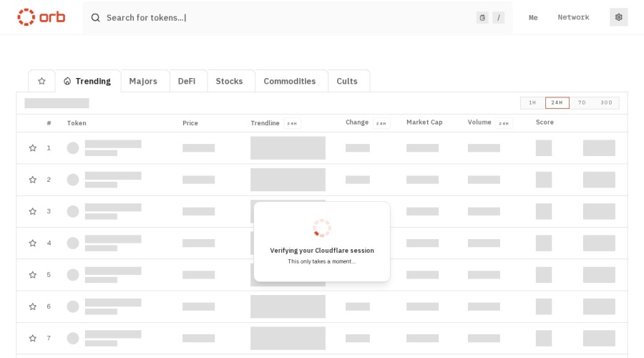Screen dimensions: 644x358
Task: Sort by Market Cap column header
Action: coord(424,122)
